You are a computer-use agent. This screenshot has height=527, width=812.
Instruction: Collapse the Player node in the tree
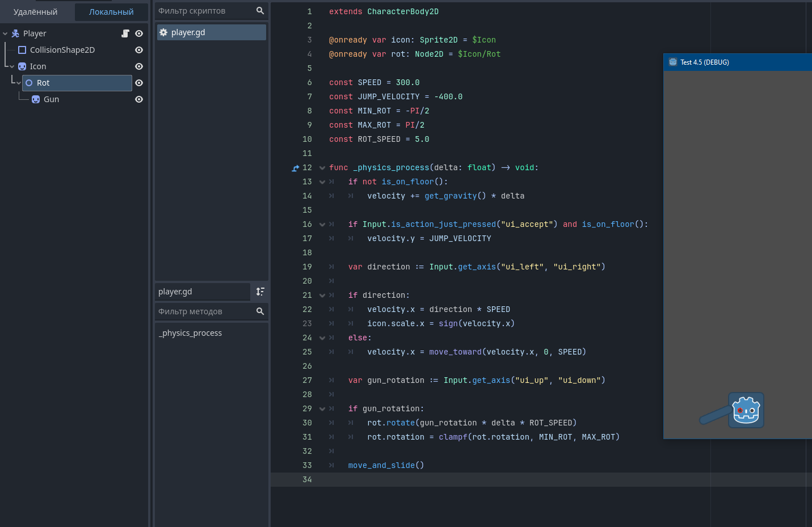click(5, 33)
